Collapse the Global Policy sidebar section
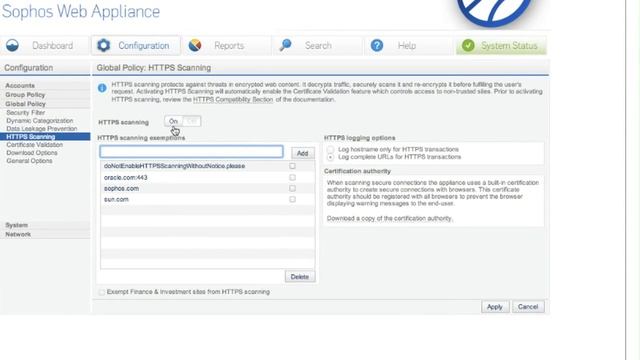The width and height of the screenshot is (640, 360). [45, 104]
